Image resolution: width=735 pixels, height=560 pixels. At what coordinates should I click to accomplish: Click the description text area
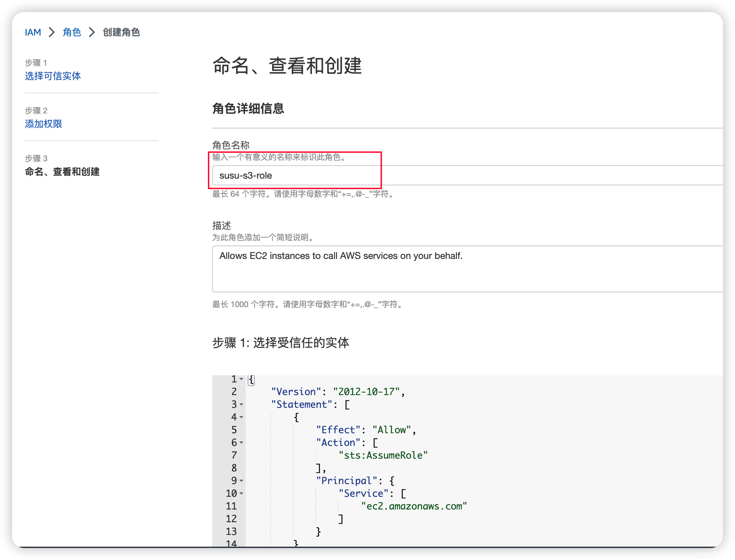[467, 269]
